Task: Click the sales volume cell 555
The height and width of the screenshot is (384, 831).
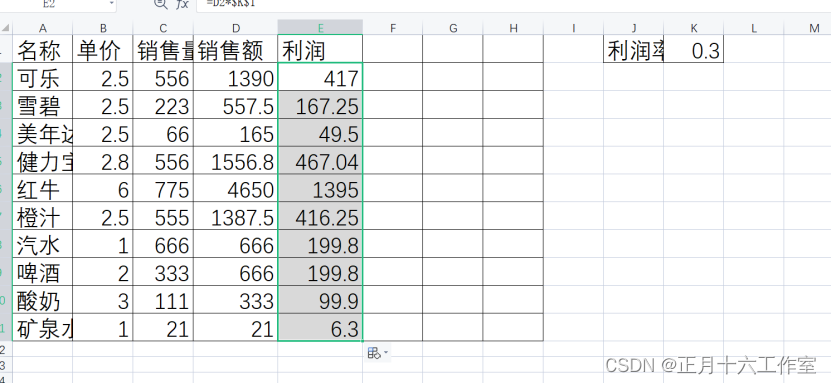Action: (163, 217)
